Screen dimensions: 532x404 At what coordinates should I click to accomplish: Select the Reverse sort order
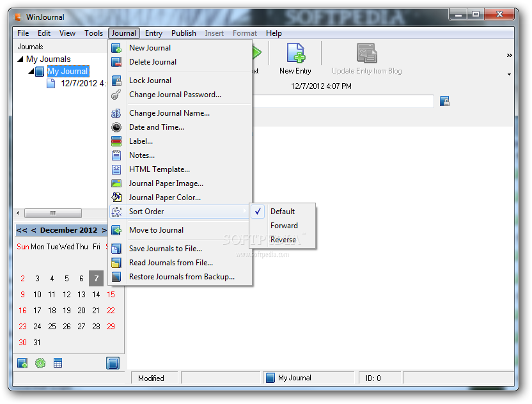[x=283, y=240]
